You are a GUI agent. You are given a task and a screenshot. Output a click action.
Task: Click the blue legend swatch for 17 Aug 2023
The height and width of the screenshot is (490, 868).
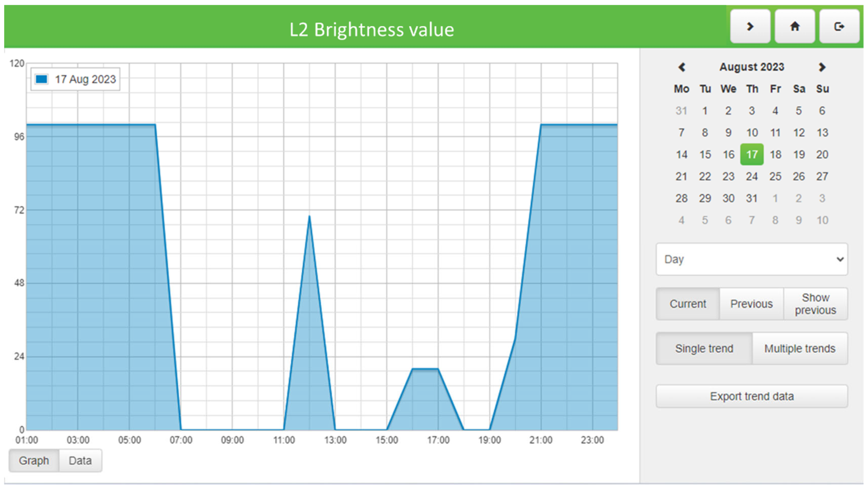pos(42,79)
